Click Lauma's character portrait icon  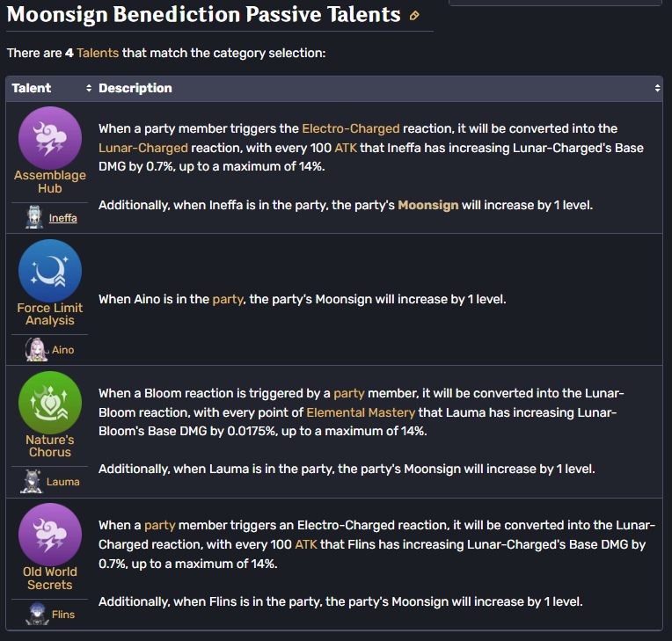(32, 482)
